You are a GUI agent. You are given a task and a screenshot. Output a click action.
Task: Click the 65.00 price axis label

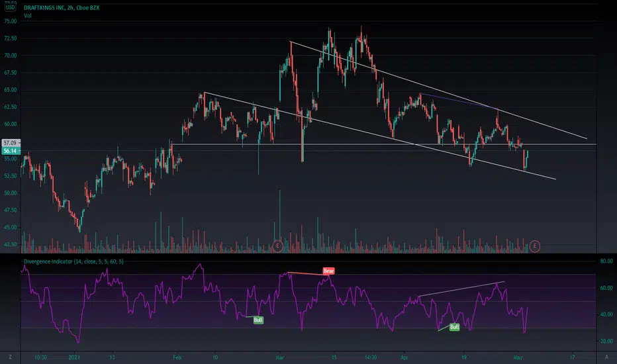tap(11, 90)
